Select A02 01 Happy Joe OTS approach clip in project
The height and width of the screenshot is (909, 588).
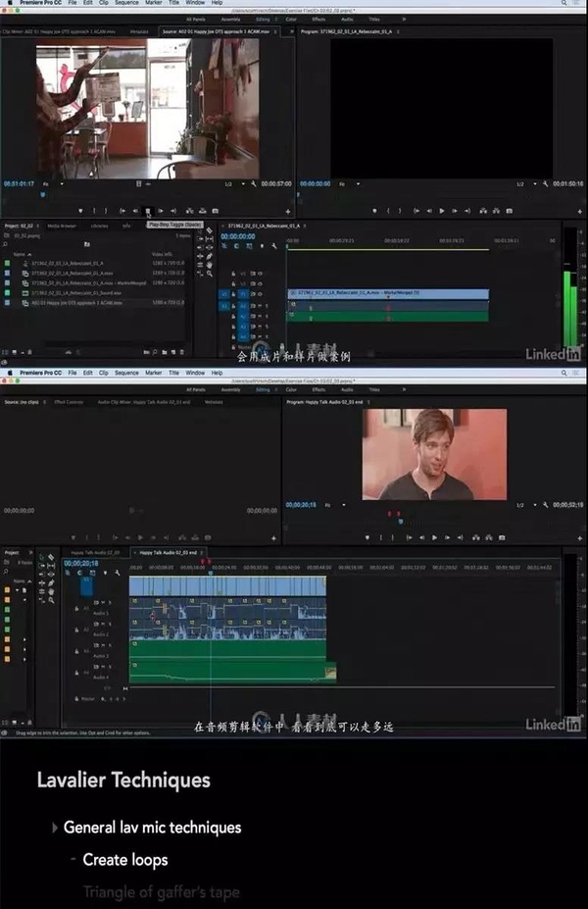[76, 303]
